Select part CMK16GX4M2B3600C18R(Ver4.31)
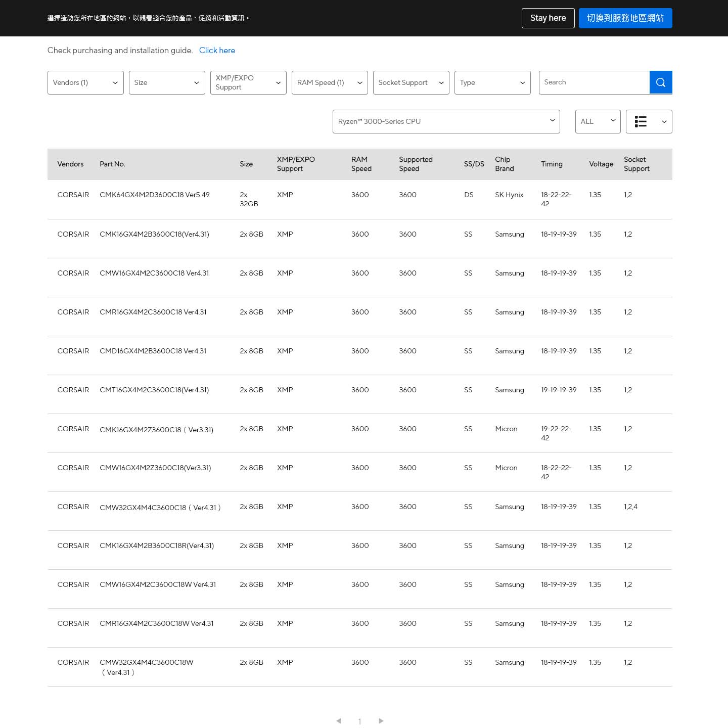Viewport: 728px width, 728px height. (x=157, y=545)
